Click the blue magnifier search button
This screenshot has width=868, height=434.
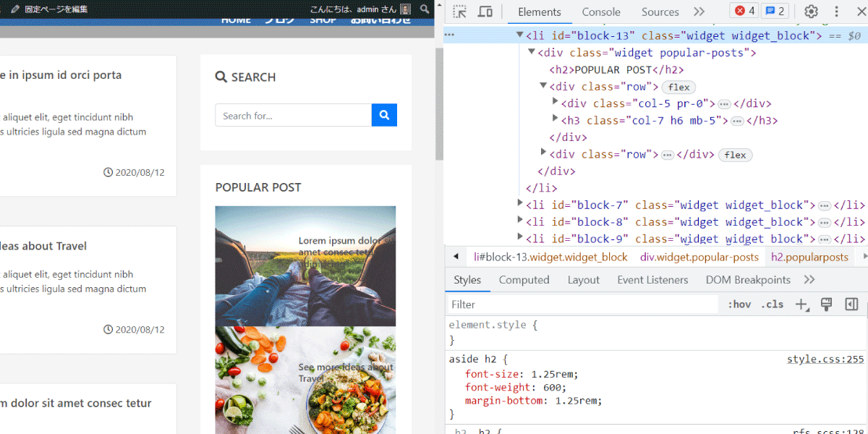pos(384,115)
